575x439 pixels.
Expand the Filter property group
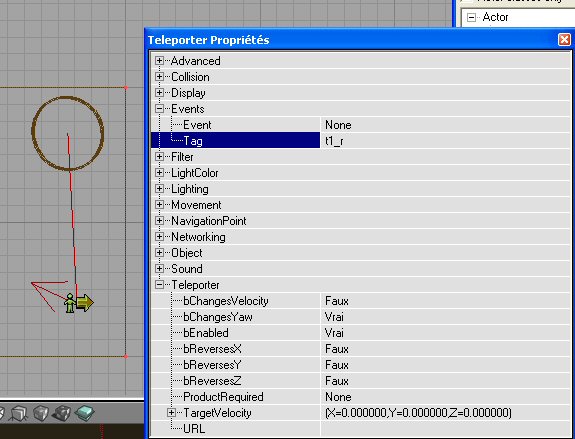pyautogui.click(x=159, y=157)
